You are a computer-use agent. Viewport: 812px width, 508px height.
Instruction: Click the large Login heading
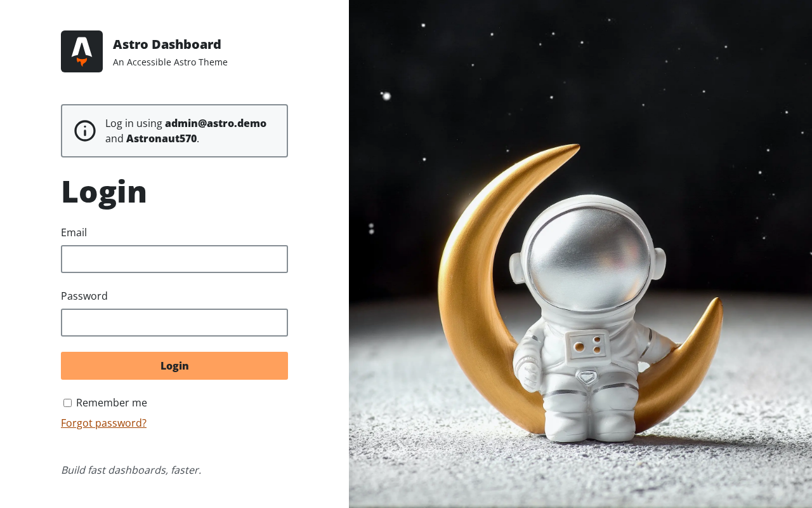coord(104,191)
